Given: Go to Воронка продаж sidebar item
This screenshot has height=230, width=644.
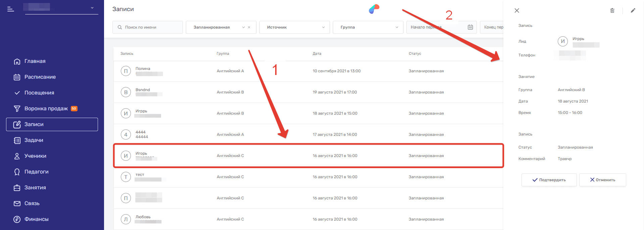Looking at the screenshot, I should (46, 109).
